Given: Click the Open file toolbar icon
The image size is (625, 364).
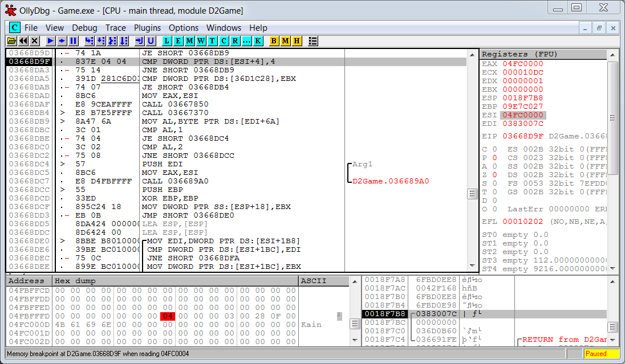Looking at the screenshot, I should pos(12,41).
